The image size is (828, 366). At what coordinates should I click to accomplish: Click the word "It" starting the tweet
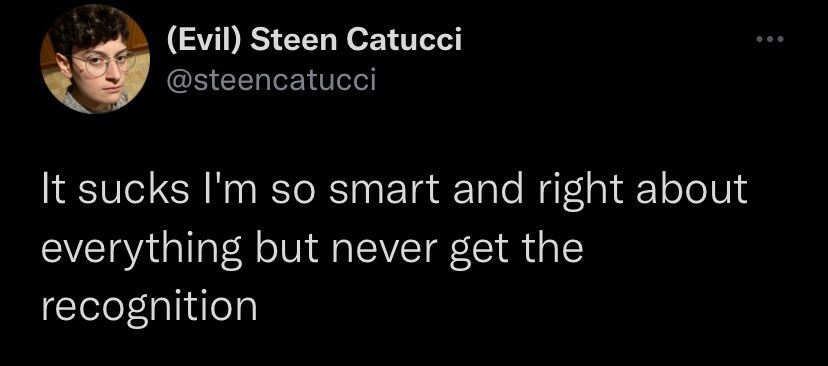coord(54,190)
